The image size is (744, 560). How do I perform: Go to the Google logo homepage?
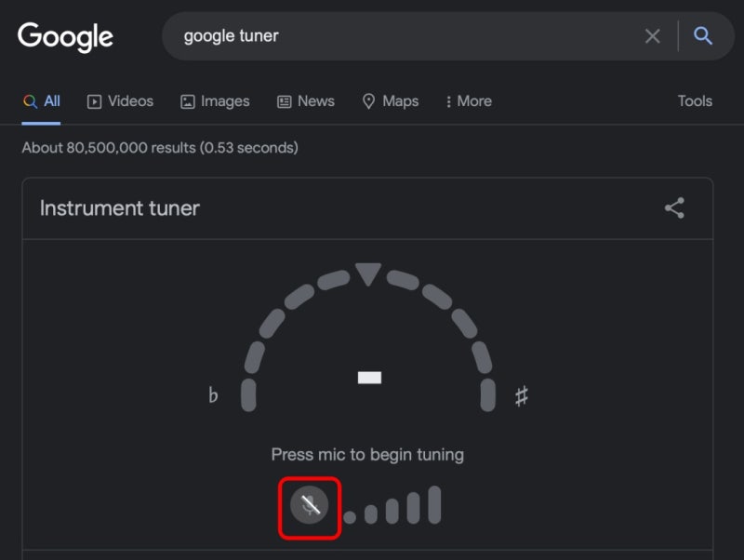click(65, 37)
